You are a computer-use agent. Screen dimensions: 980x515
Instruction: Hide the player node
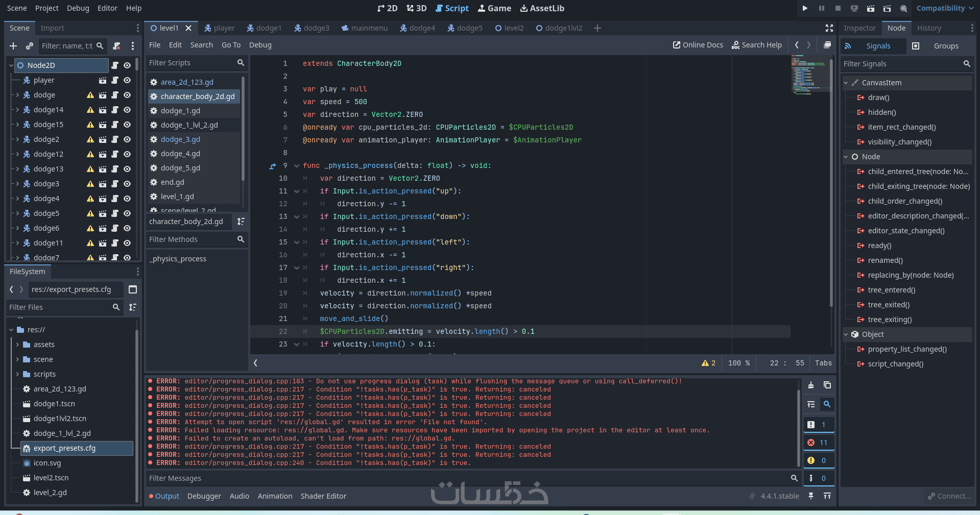127,80
